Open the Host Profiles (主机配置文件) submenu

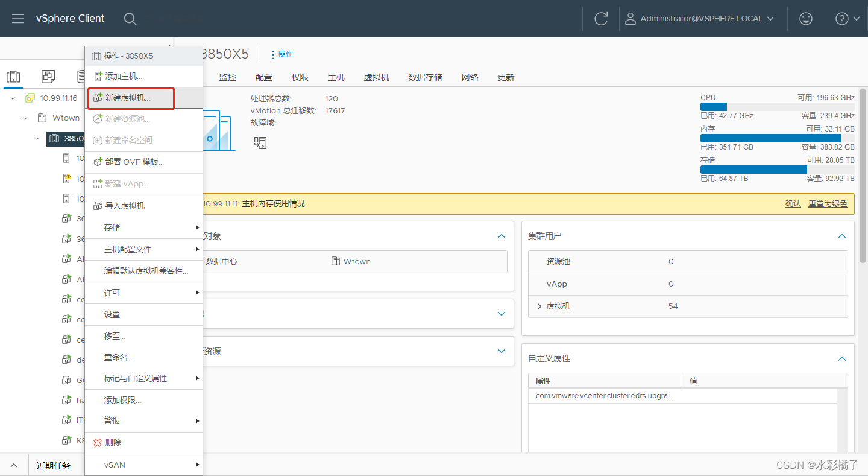(x=143, y=249)
